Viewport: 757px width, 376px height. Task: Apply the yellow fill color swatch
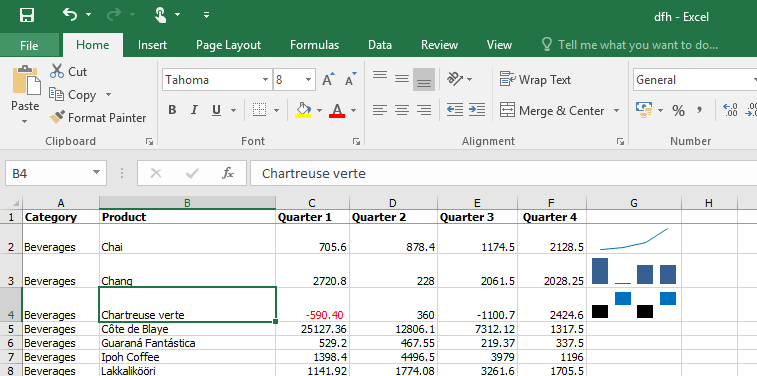(303, 111)
